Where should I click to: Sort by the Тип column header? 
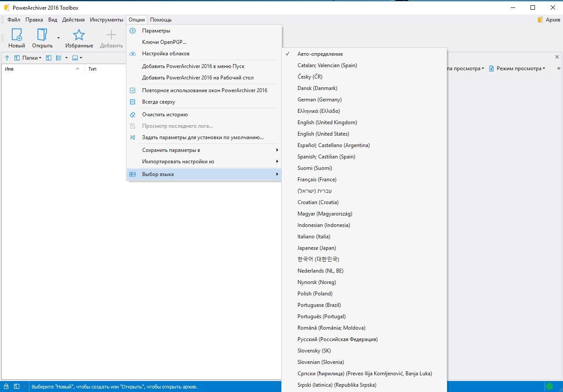105,69
